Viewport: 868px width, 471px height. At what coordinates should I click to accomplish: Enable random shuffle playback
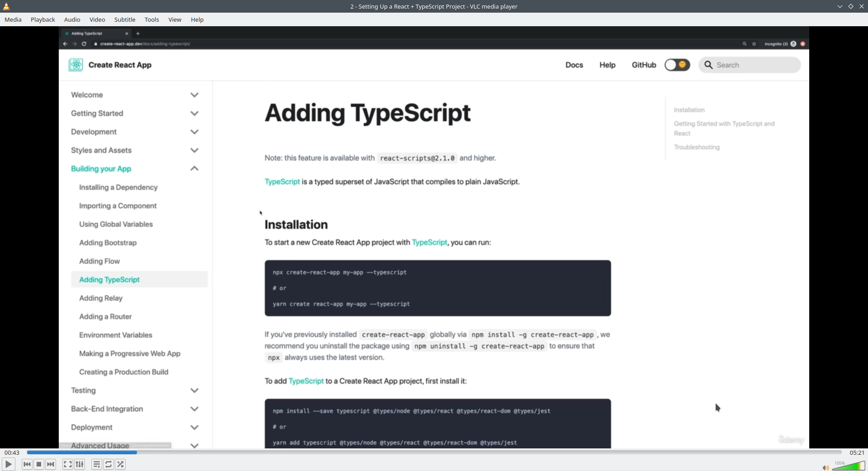pyautogui.click(x=120, y=464)
